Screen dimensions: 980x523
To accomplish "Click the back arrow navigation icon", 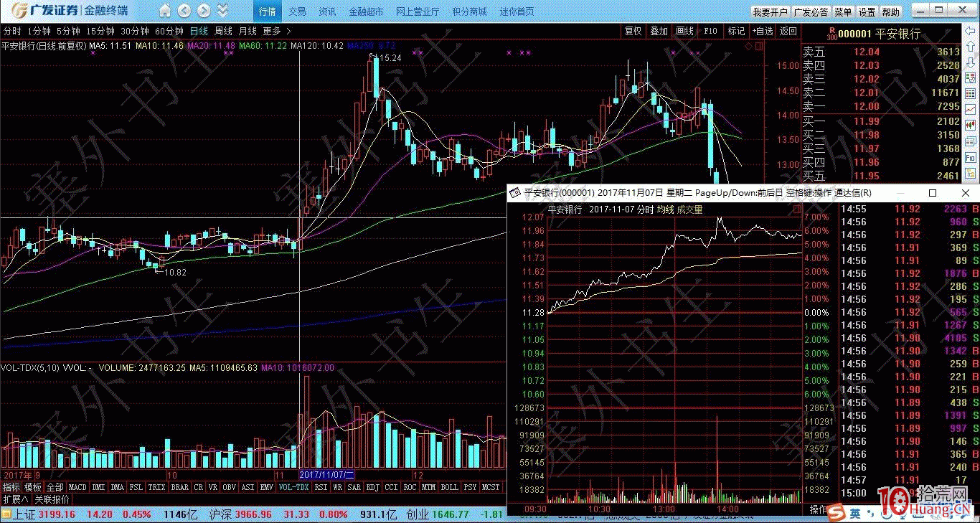I will pos(184,11).
